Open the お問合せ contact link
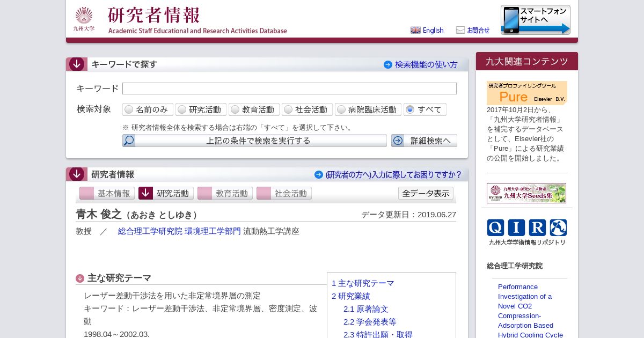This screenshot has height=338, width=644. [478, 30]
